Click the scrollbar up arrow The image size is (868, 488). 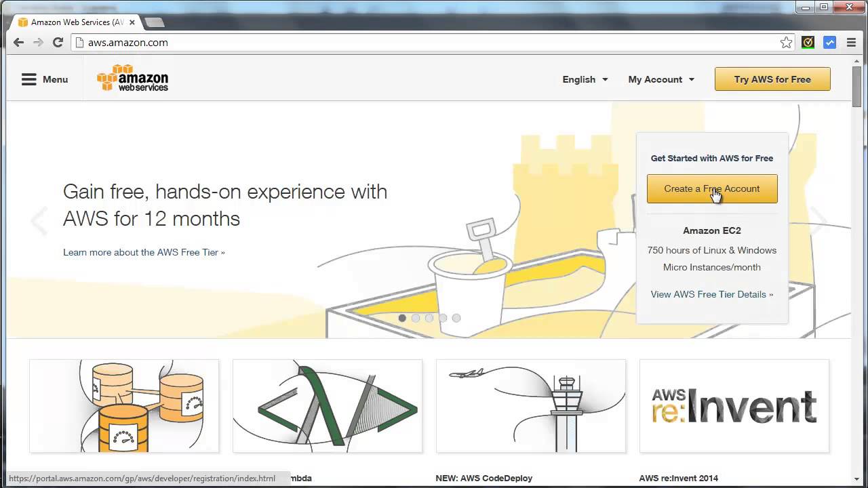tap(857, 62)
